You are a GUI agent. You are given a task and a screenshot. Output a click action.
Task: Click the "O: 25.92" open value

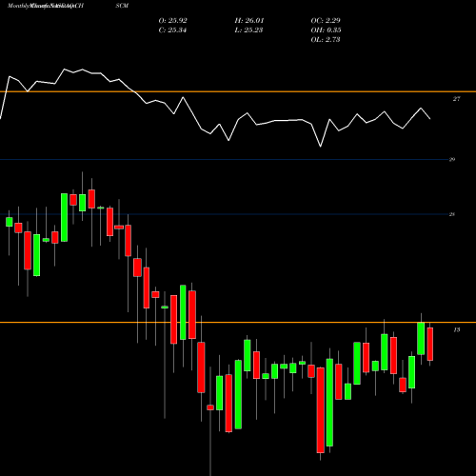(172, 21)
